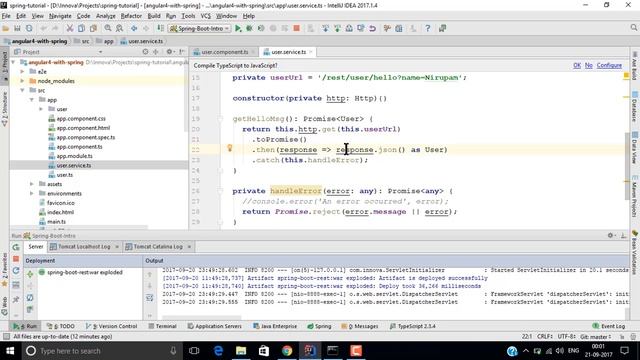Viewport: 640px width, 360px height.
Task: Click the Output horizontal scrollbar
Action: pos(202,317)
